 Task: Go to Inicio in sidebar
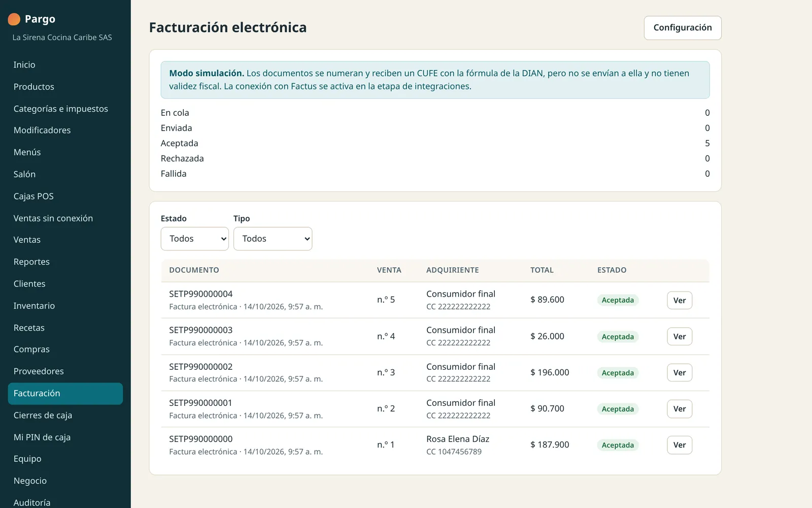coord(65,65)
